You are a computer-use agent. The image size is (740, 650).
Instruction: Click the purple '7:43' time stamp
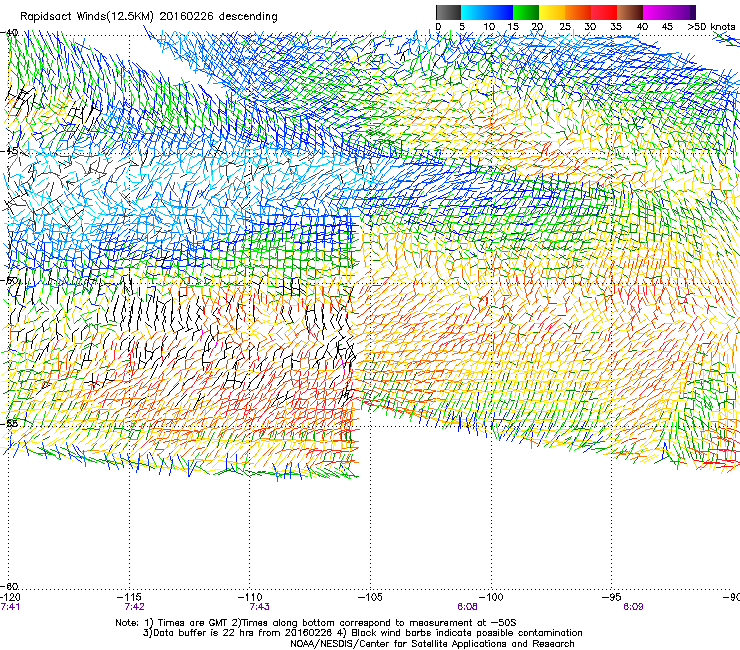click(x=260, y=607)
